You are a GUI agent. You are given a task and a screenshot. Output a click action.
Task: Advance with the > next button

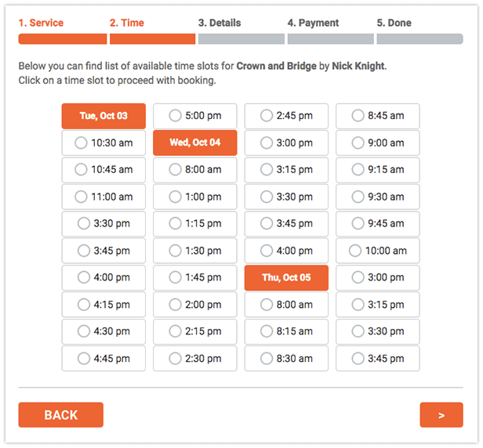(x=441, y=415)
